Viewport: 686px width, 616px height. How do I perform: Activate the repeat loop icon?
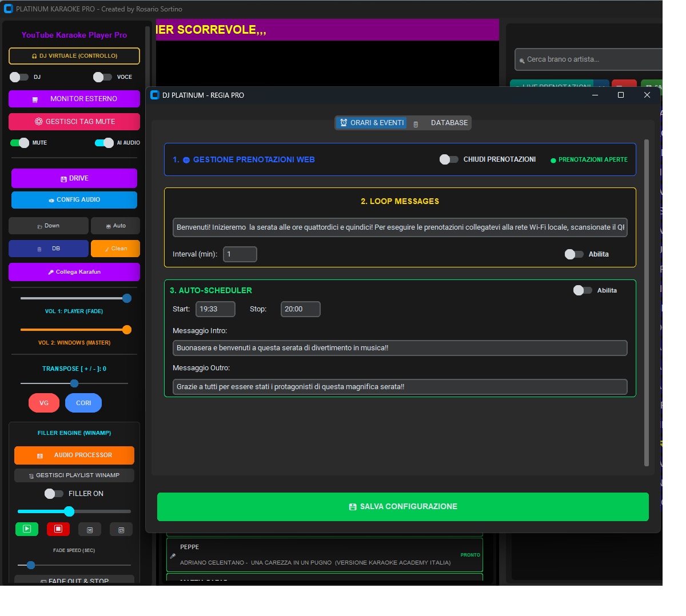(x=121, y=529)
